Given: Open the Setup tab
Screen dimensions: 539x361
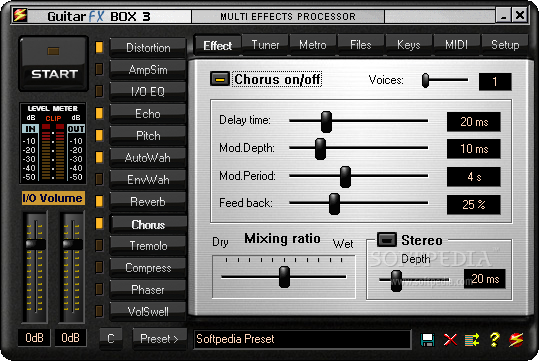Looking at the screenshot, I should click(505, 45).
